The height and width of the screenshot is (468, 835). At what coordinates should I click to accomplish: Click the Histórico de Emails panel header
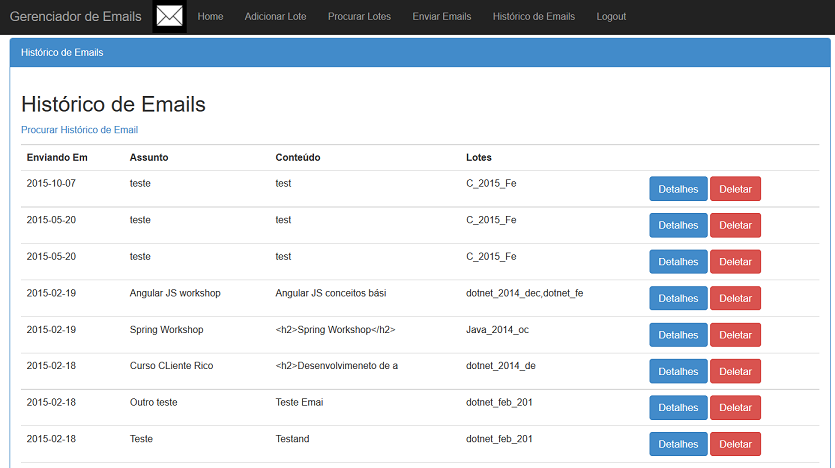pos(420,53)
